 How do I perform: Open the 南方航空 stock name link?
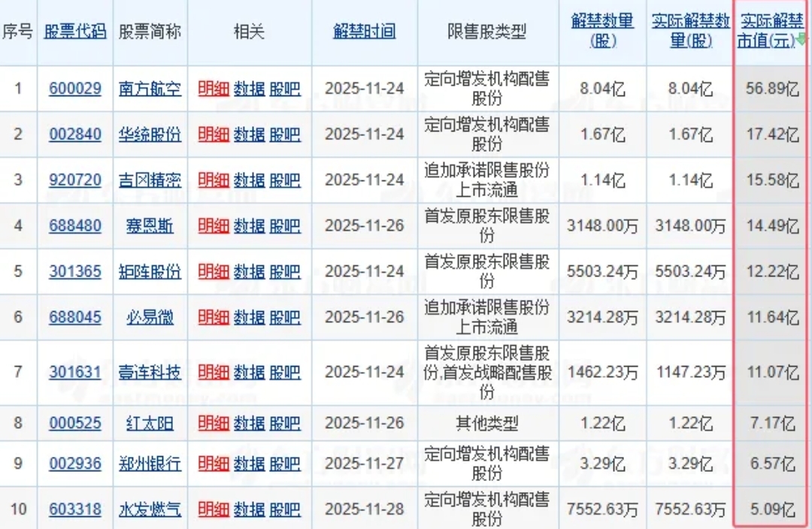coord(150,89)
